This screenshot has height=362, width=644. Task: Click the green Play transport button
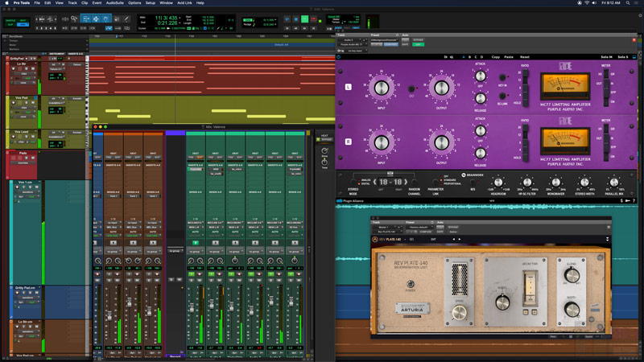tap(304, 19)
